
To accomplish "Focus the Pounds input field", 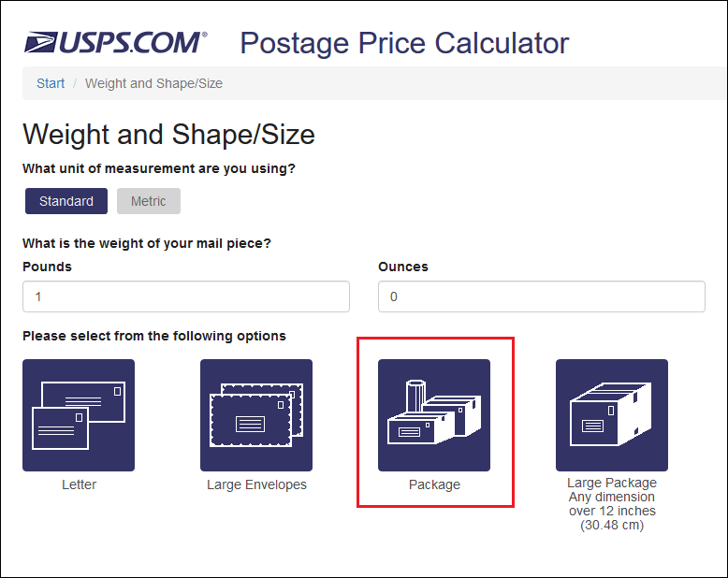I will (186, 296).
